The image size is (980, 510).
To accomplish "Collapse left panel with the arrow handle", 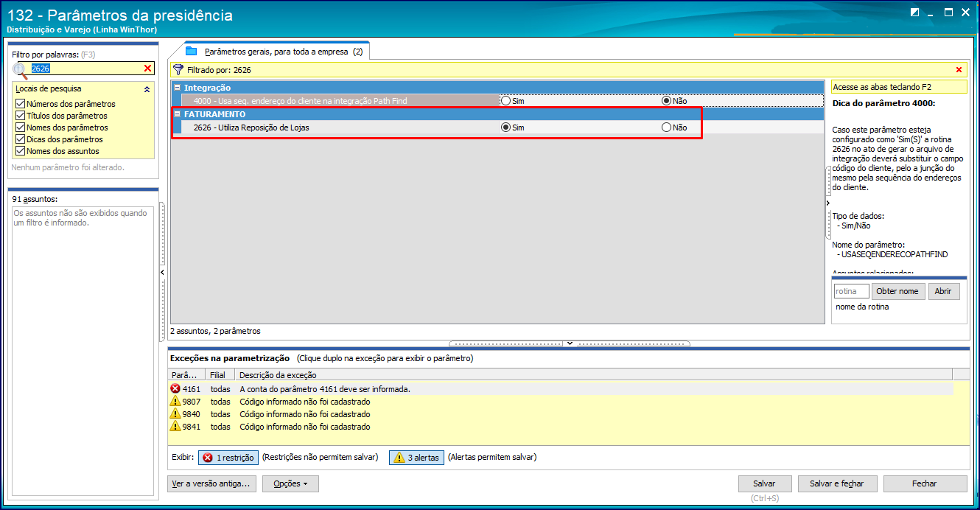I will coord(163,273).
